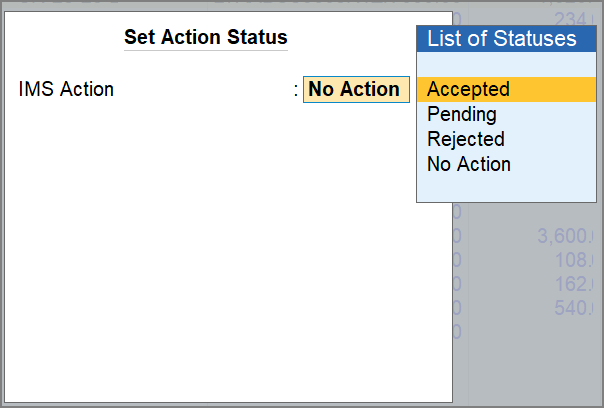Click the Set Action Status title

coord(206,37)
